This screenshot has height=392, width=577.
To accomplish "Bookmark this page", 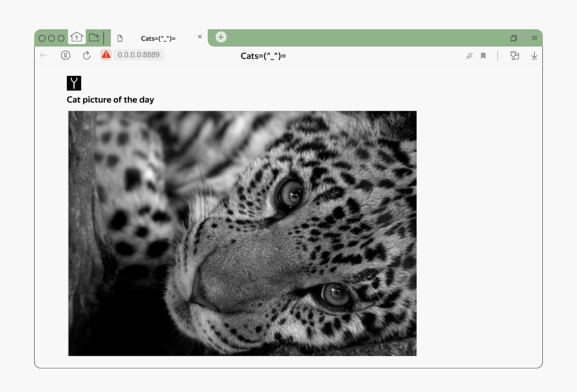I will 483,56.
